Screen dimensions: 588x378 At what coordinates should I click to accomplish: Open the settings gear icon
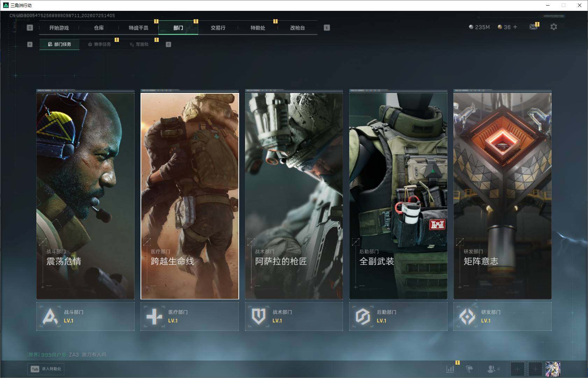coord(553,27)
